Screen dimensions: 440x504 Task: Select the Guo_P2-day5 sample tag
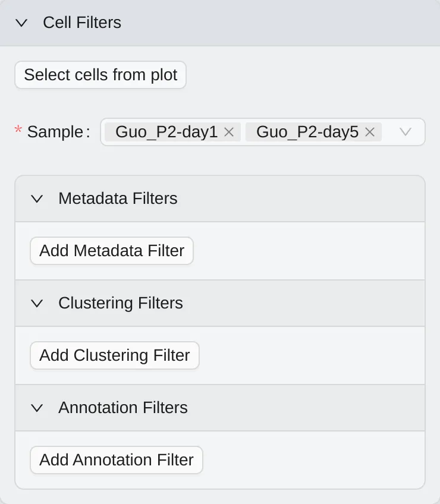307,132
